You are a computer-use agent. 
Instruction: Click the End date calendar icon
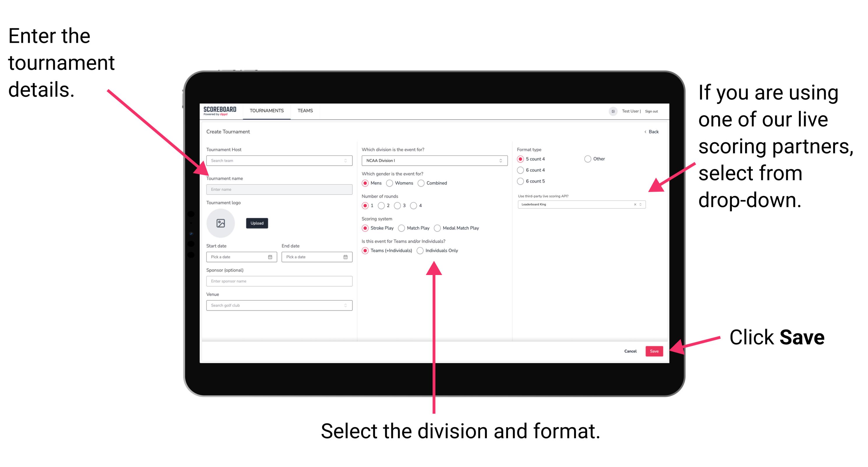(346, 258)
